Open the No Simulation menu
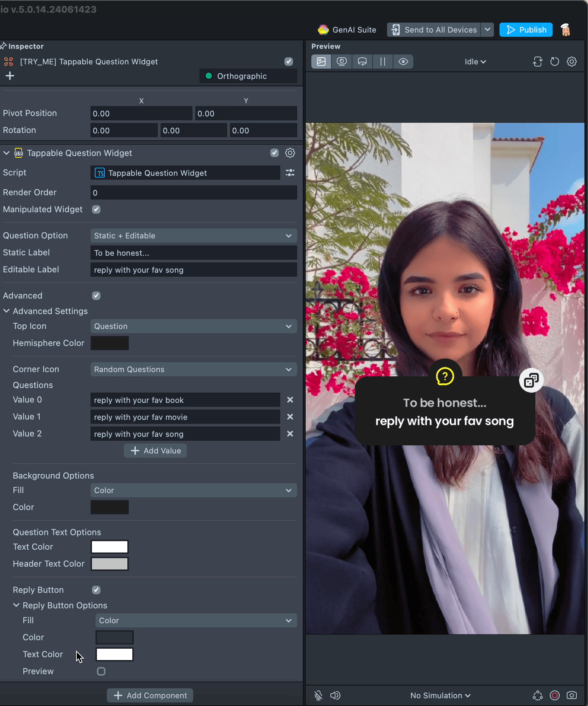This screenshot has height=706, width=588. (x=440, y=695)
